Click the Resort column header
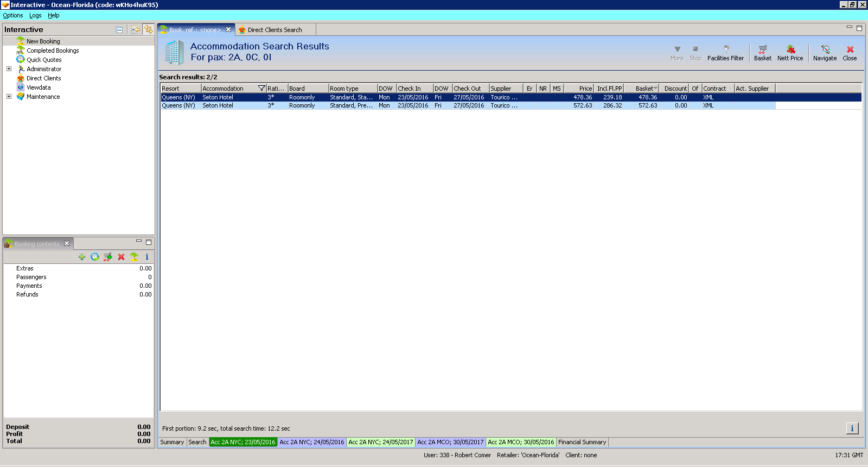 [181, 89]
